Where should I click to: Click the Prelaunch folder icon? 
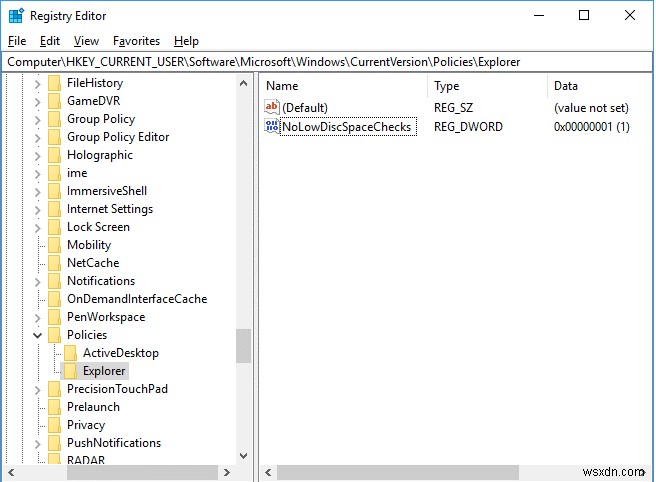54,407
